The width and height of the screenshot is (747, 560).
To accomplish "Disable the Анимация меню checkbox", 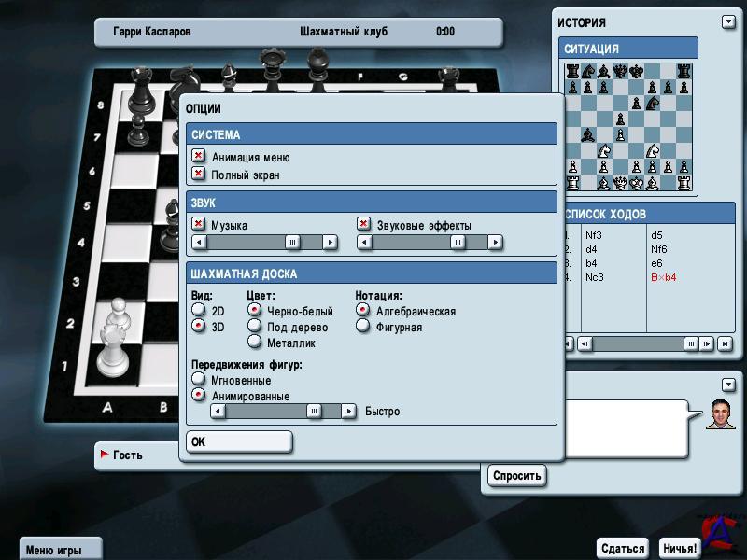I will tap(198, 157).
